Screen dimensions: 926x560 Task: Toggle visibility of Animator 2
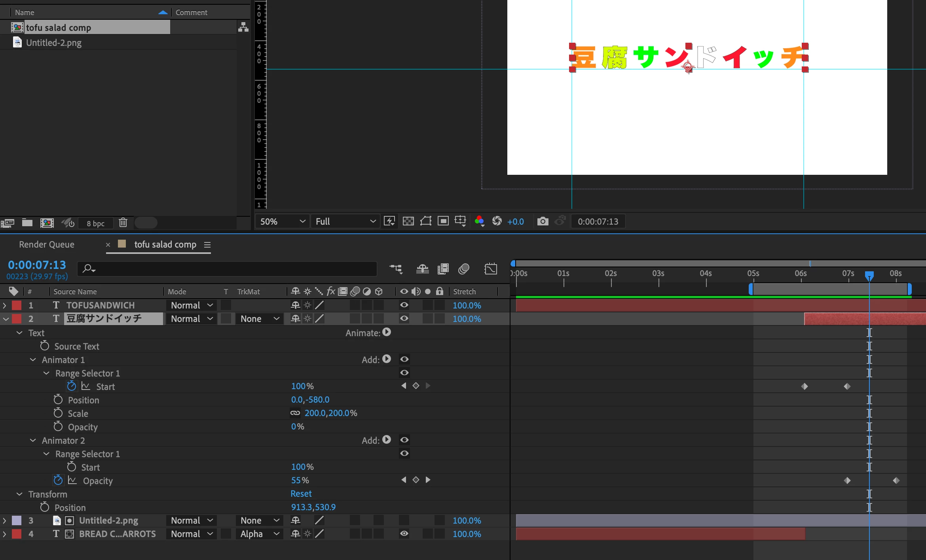coord(404,440)
